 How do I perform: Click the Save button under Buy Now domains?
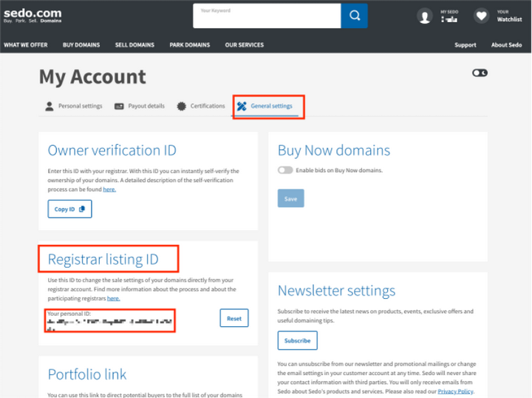click(291, 198)
